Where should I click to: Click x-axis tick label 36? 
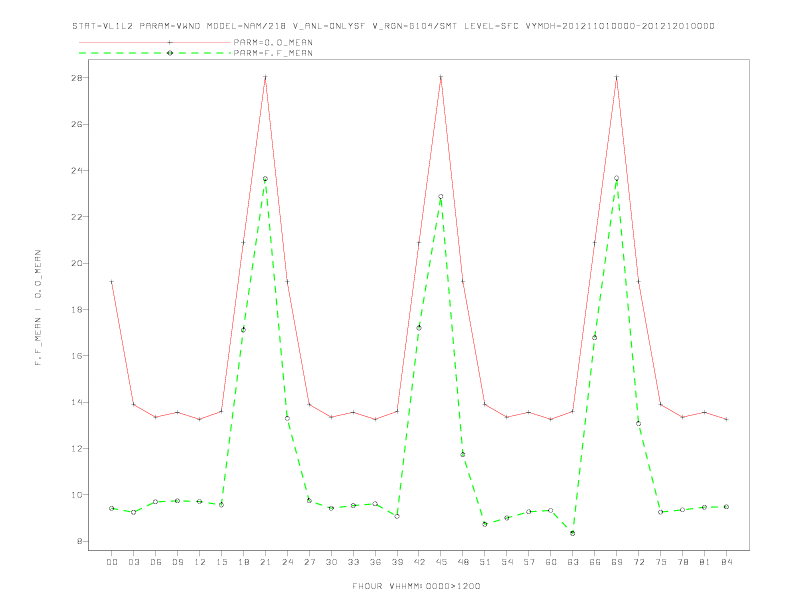click(x=375, y=562)
